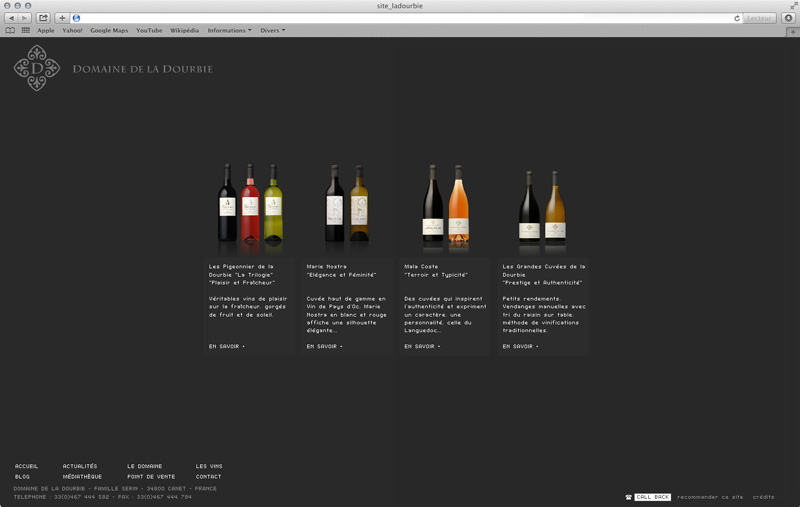This screenshot has width=800, height=507.
Task: Click the new tab plus button
Action: 793,32
